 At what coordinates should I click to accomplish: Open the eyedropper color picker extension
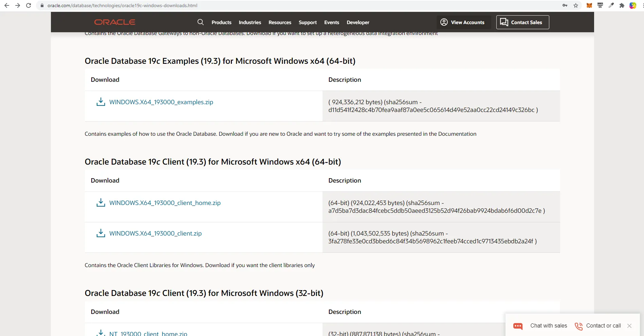[x=611, y=5]
